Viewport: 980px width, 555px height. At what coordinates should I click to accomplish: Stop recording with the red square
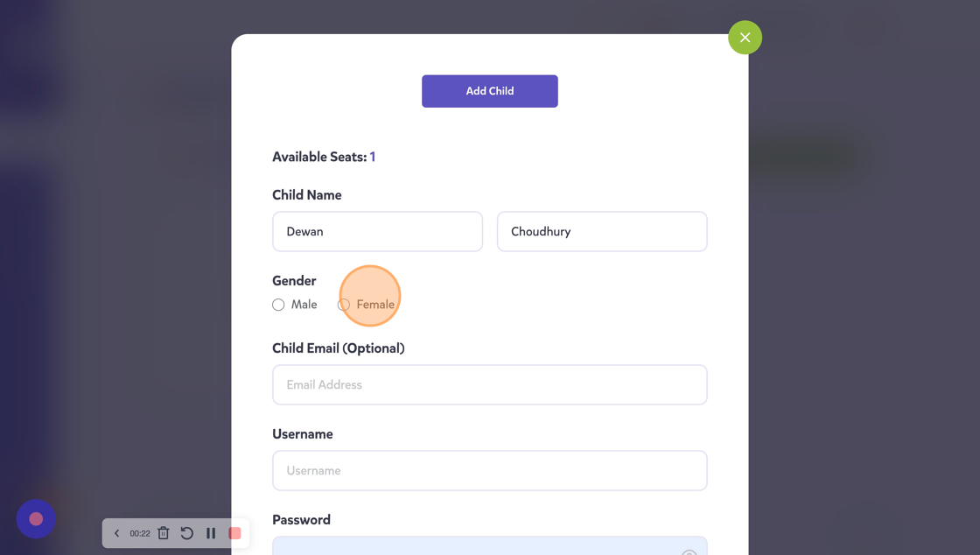click(234, 533)
